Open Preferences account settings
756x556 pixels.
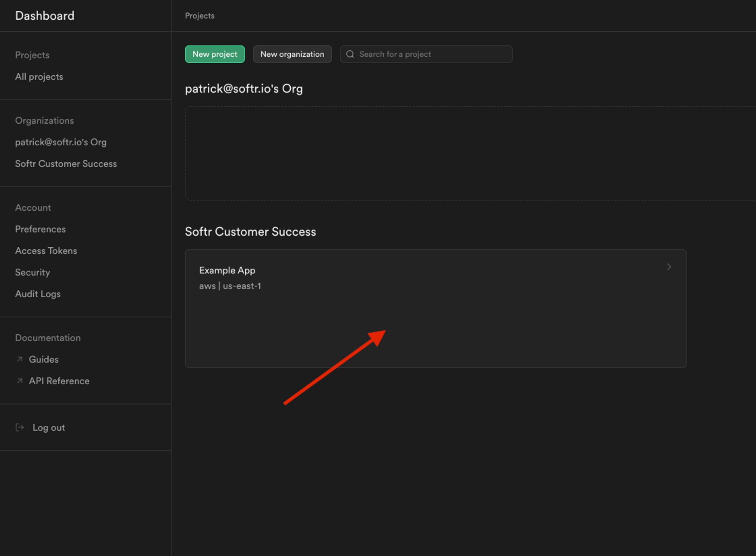click(39, 228)
